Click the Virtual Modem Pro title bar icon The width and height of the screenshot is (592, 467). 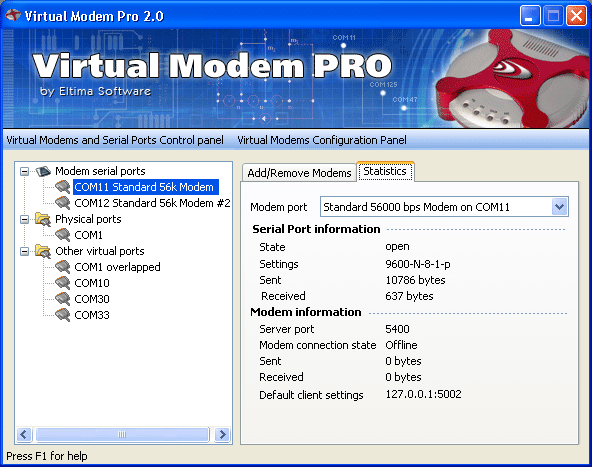click(x=13, y=16)
